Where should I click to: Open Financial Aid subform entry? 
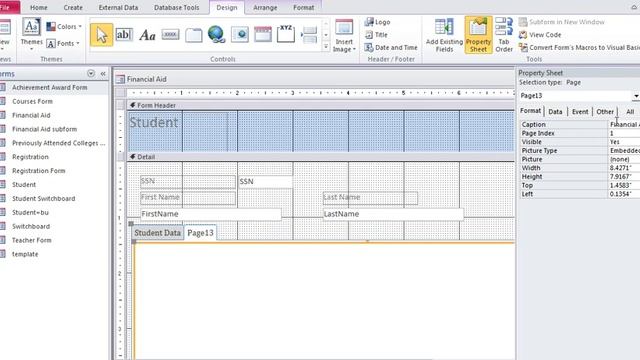click(x=44, y=129)
